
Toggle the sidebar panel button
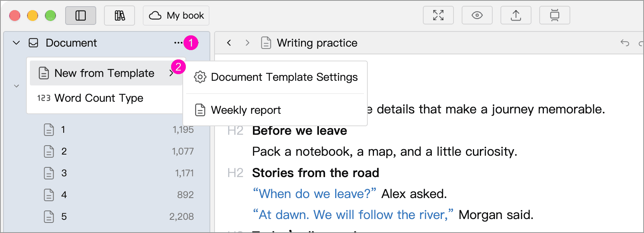[81, 16]
